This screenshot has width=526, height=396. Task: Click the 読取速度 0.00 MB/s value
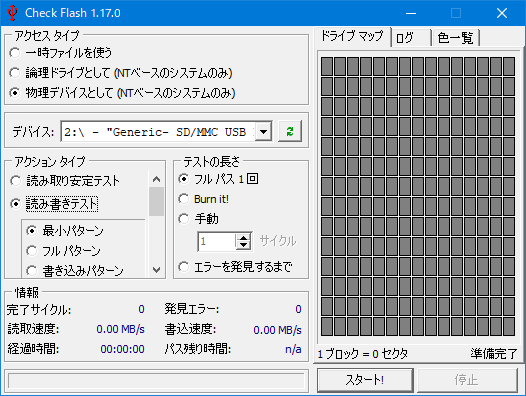tap(120, 329)
